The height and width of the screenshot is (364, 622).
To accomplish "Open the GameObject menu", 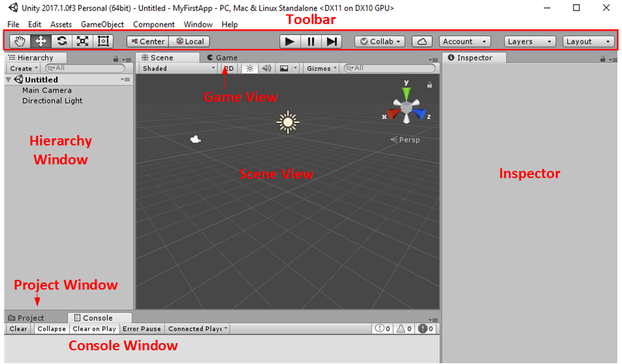I will tap(102, 24).
